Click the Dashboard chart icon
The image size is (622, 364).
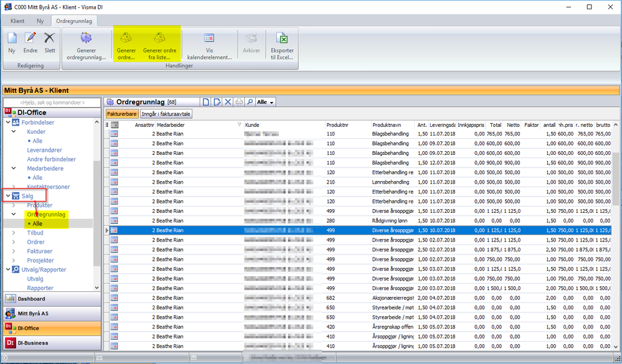(x=11, y=299)
